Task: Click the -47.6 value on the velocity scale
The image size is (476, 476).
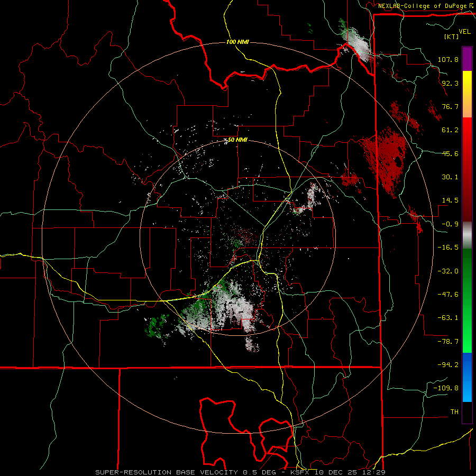Action: point(448,295)
